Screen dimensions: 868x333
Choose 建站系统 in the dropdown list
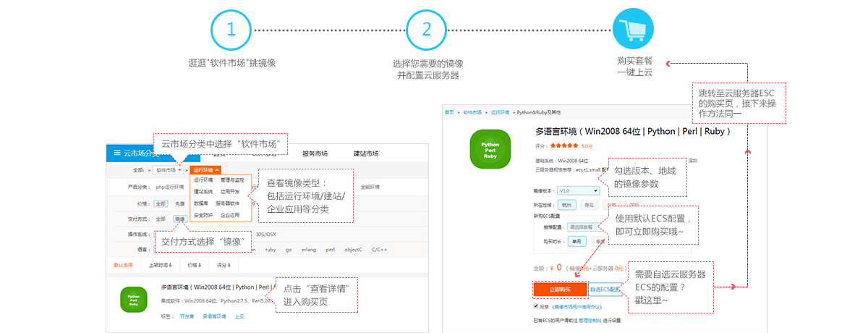pos(203,191)
